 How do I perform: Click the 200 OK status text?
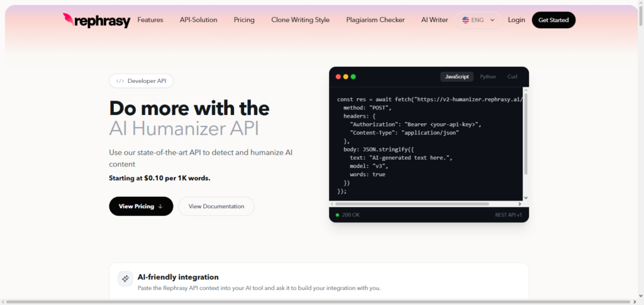tap(351, 214)
